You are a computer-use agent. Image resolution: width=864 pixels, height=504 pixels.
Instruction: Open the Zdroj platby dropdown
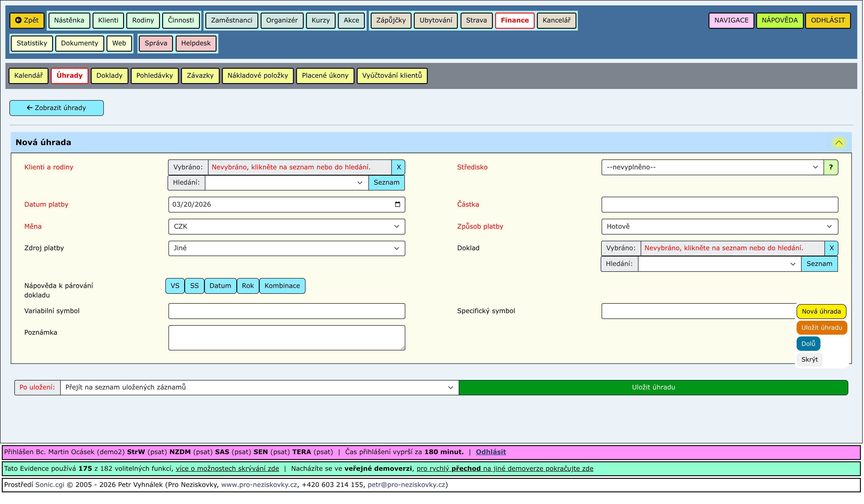point(287,248)
